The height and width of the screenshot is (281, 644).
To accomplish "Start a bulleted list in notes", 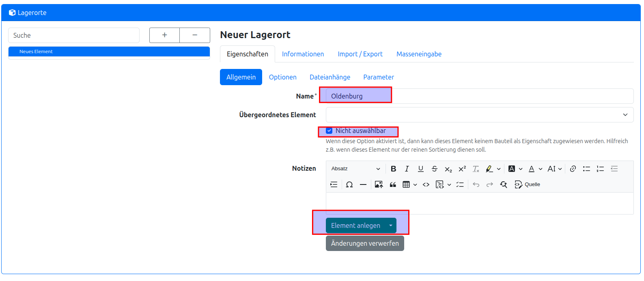I will [586, 169].
